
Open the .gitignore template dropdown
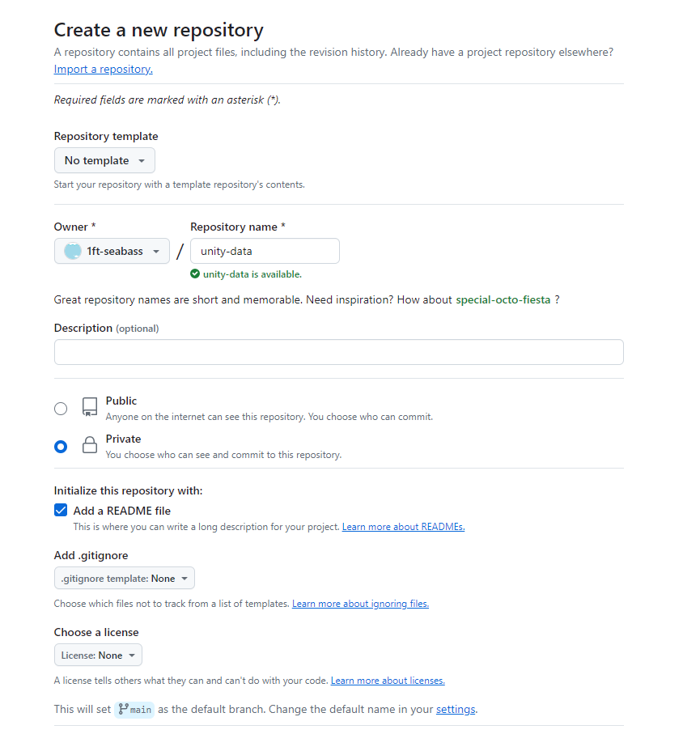125,579
